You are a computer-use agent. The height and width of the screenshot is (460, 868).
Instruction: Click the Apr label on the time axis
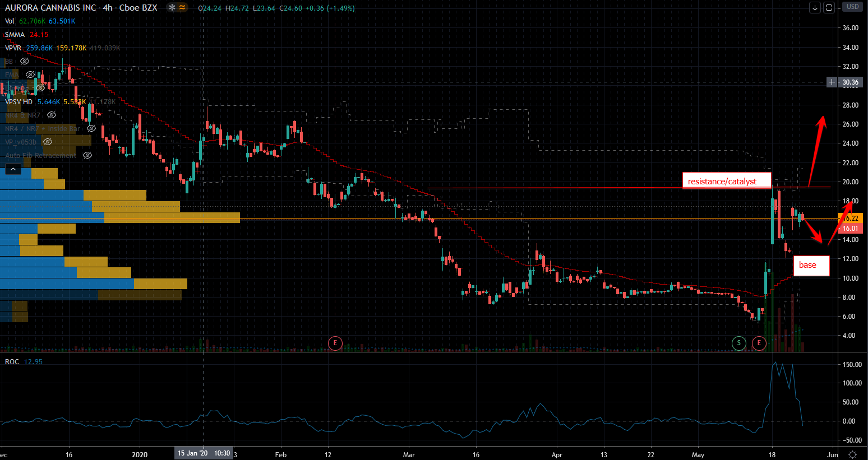[x=557, y=455]
